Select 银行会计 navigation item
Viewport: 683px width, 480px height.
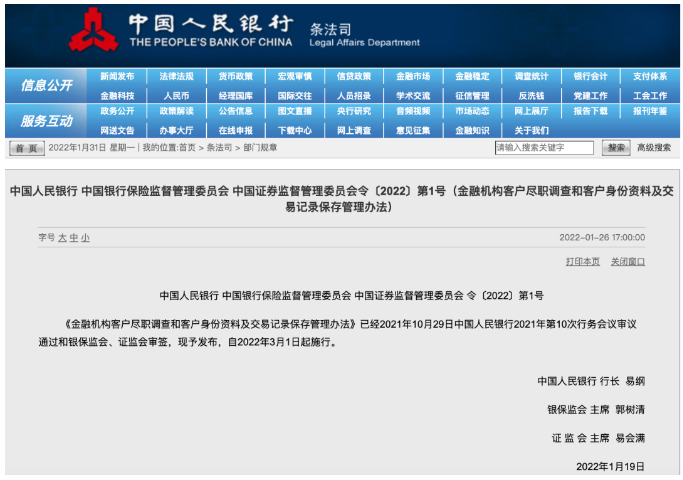[591, 76]
